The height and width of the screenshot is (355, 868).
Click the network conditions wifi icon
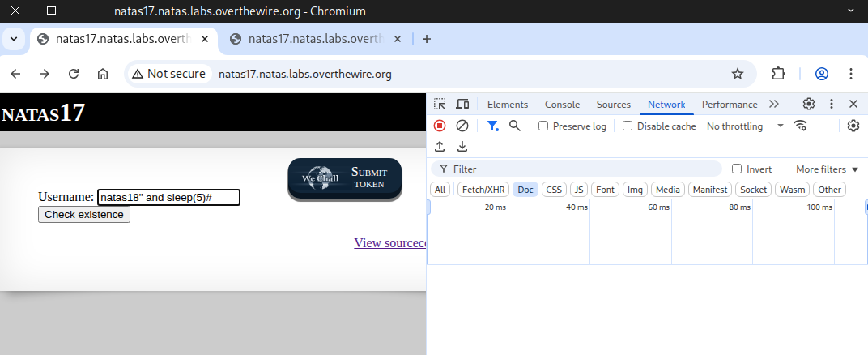tap(801, 126)
